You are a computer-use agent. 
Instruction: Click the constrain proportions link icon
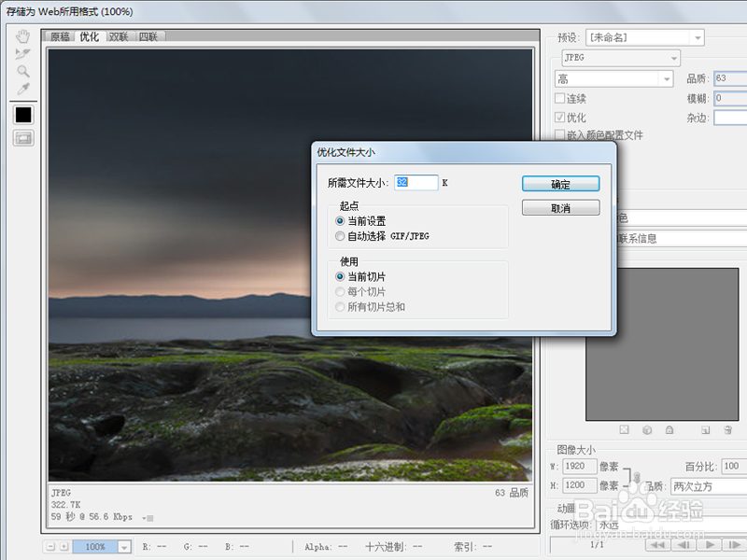click(637, 477)
